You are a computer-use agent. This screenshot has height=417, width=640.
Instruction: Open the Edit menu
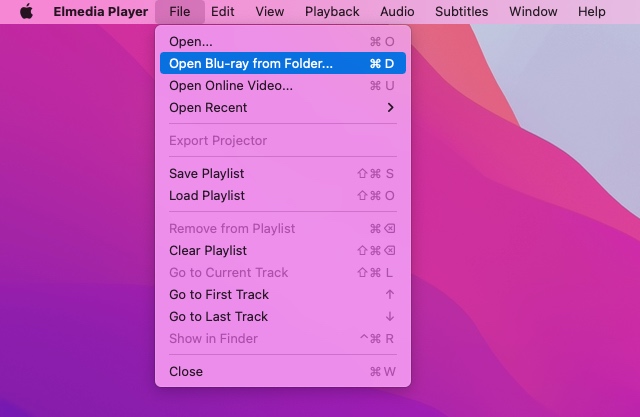222,12
